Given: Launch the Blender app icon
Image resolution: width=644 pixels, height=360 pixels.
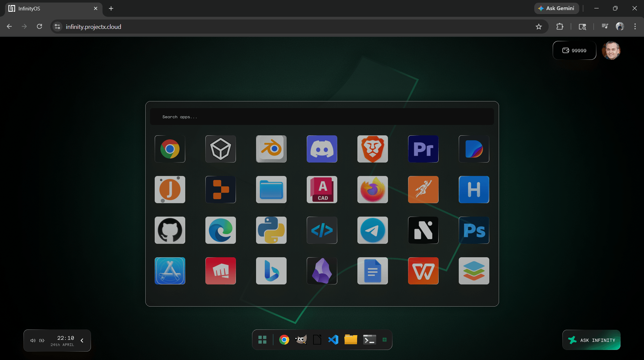Looking at the screenshot, I should [271, 149].
